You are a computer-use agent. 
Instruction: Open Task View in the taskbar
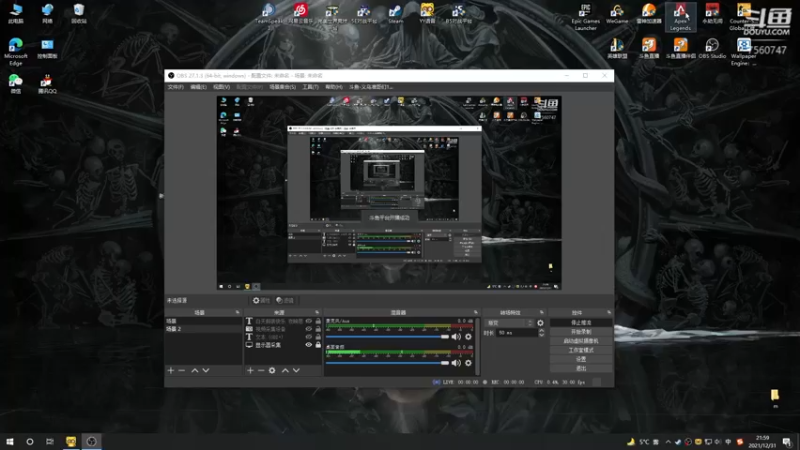click(49, 441)
